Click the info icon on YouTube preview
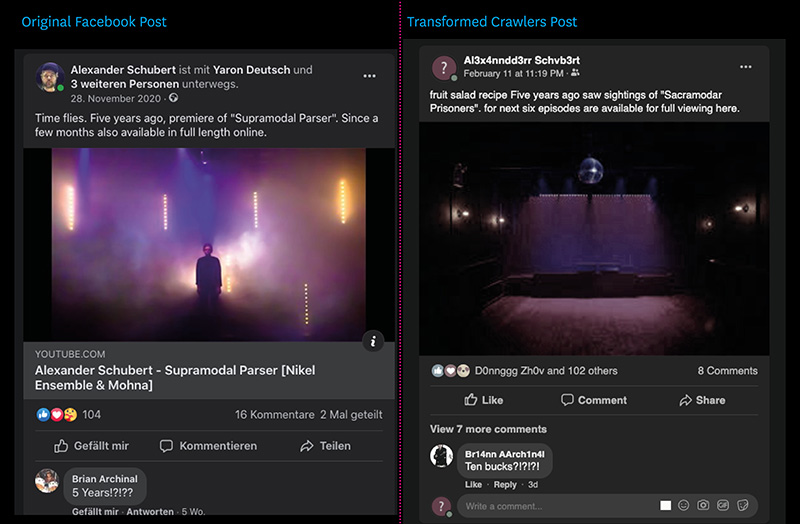Image resolution: width=800 pixels, height=524 pixels. click(x=373, y=341)
